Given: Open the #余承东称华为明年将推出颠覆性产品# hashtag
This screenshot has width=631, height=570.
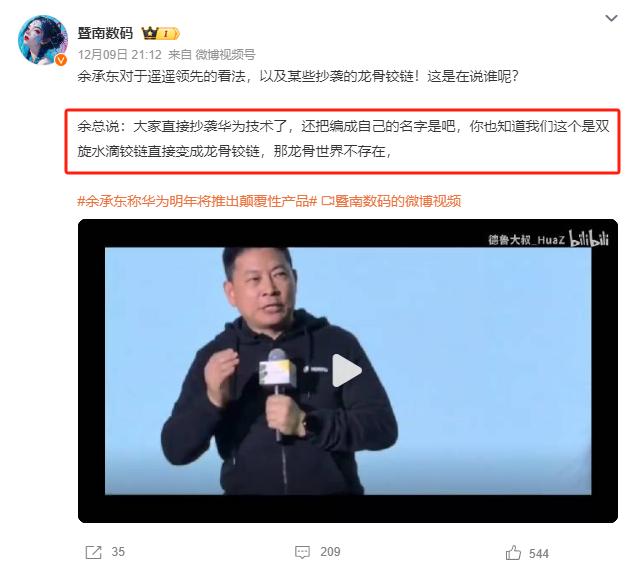Looking at the screenshot, I should point(197,200).
